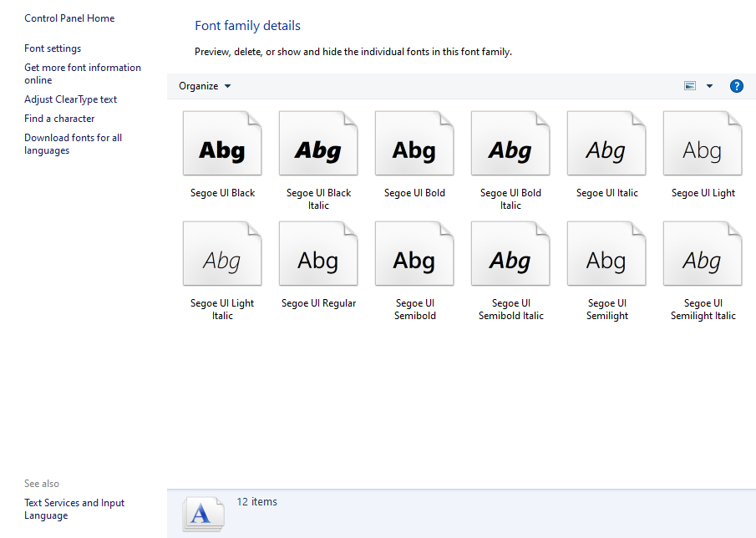Open the Segoe UI Bold Italic font preview
756x538 pixels.
[x=510, y=143]
